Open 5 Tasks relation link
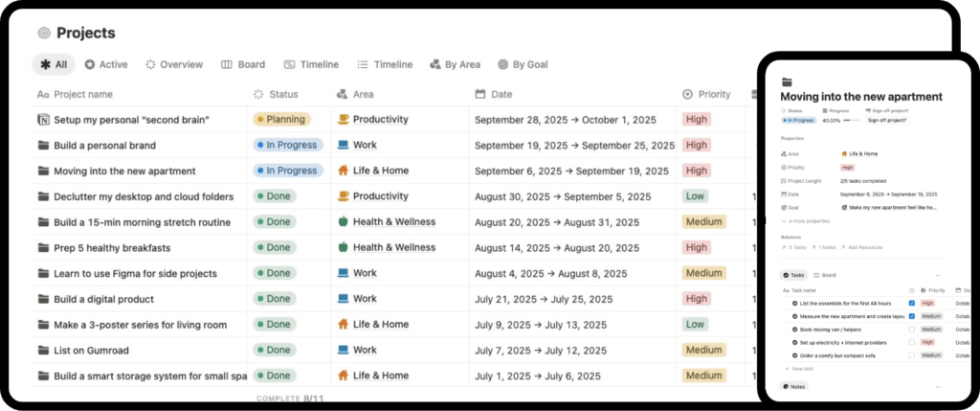 point(793,248)
